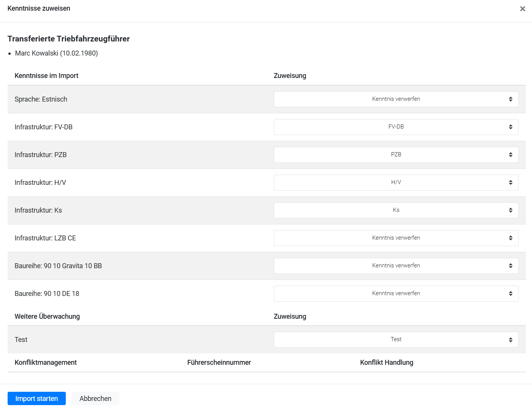Open assignment dropdown for LZB CE

[396, 238]
